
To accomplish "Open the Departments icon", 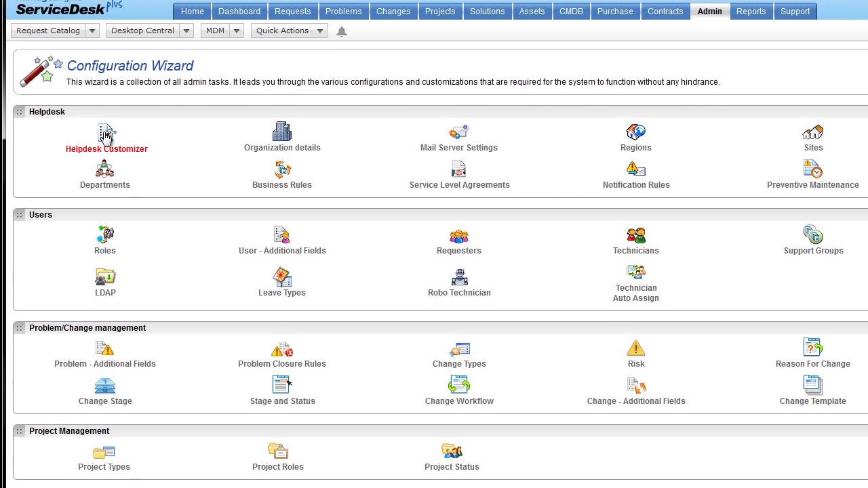I will click(105, 169).
